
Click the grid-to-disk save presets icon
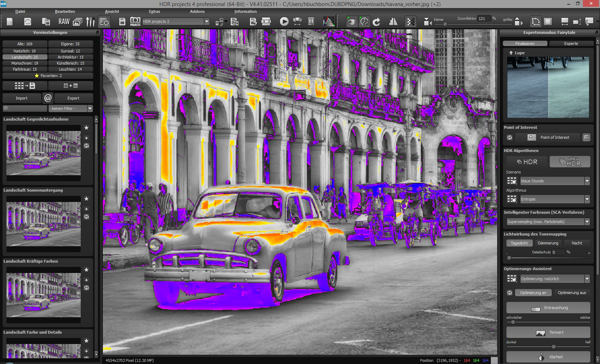(x=25, y=86)
